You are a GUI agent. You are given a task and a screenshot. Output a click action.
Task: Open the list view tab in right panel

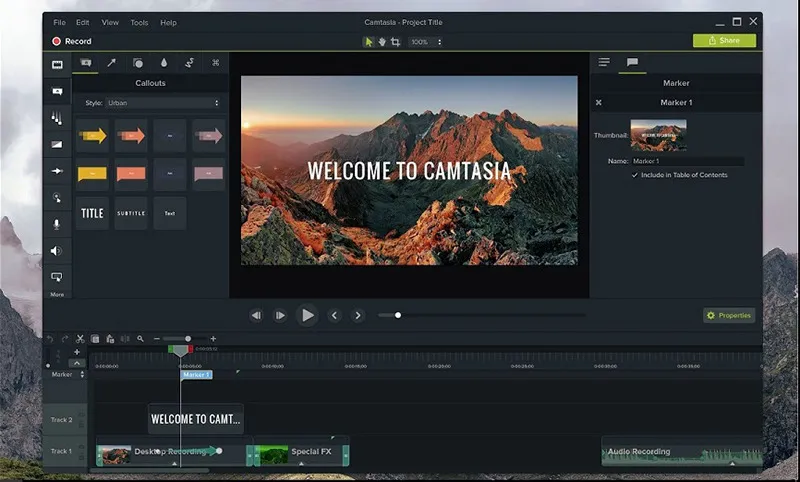(604, 62)
